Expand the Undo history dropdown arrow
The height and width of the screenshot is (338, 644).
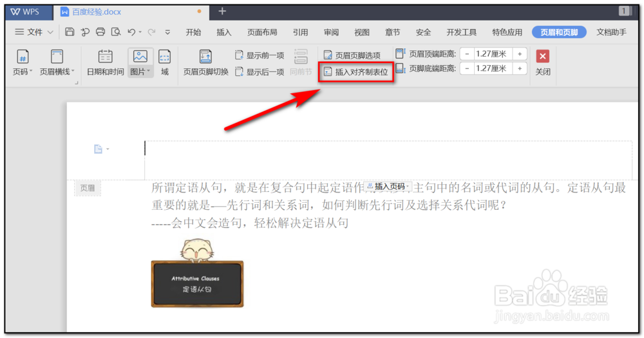140,32
